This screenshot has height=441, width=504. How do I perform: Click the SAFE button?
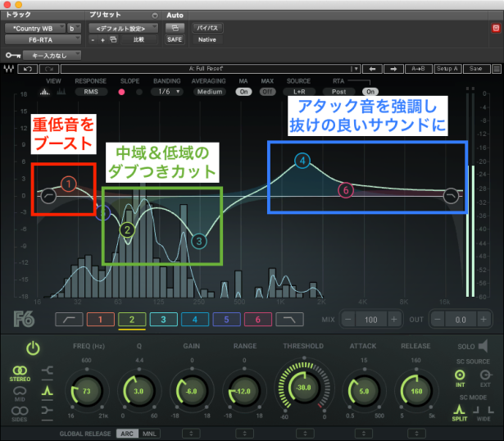point(175,39)
